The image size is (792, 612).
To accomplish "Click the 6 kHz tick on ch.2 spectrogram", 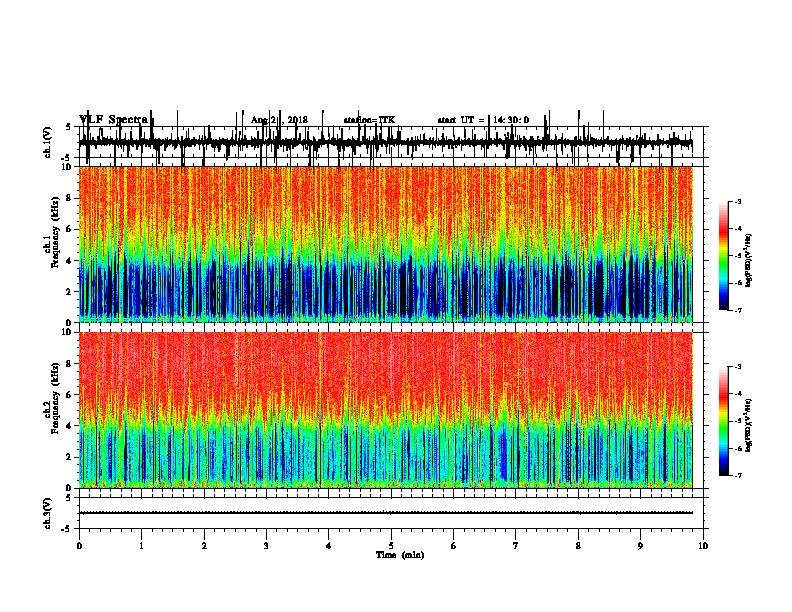I will [69, 394].
